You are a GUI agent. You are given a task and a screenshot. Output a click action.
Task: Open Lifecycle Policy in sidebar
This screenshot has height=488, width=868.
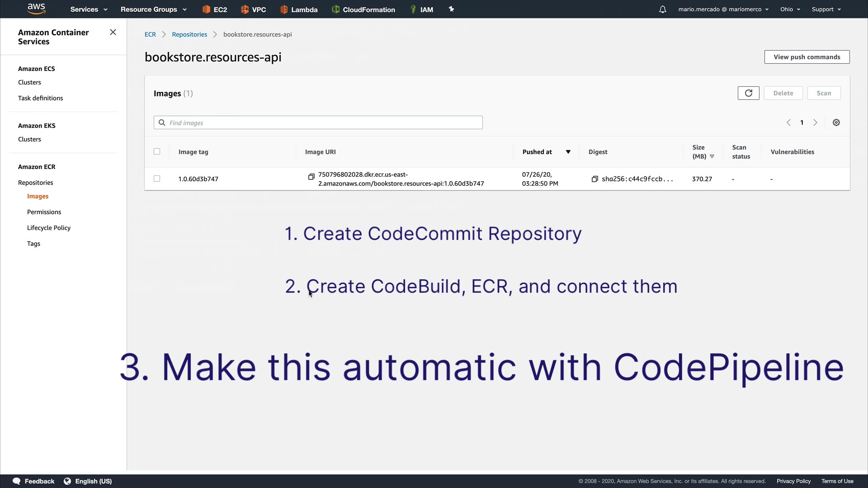pyautogui.click(x=49, y=228)
